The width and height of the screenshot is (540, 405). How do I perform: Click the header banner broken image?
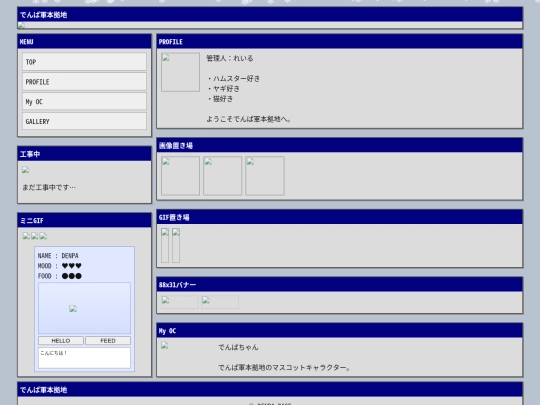coord(21,25)
